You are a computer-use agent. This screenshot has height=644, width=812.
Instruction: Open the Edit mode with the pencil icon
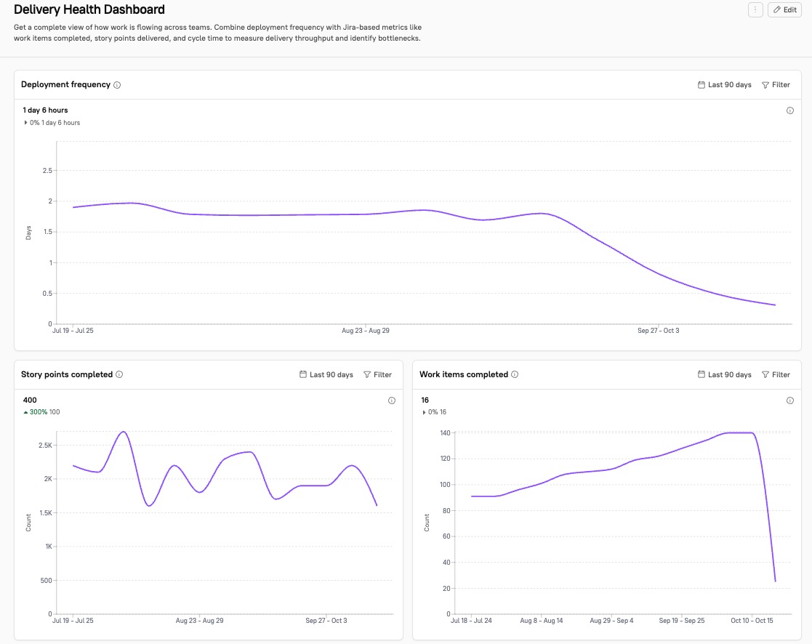(784, 9)
